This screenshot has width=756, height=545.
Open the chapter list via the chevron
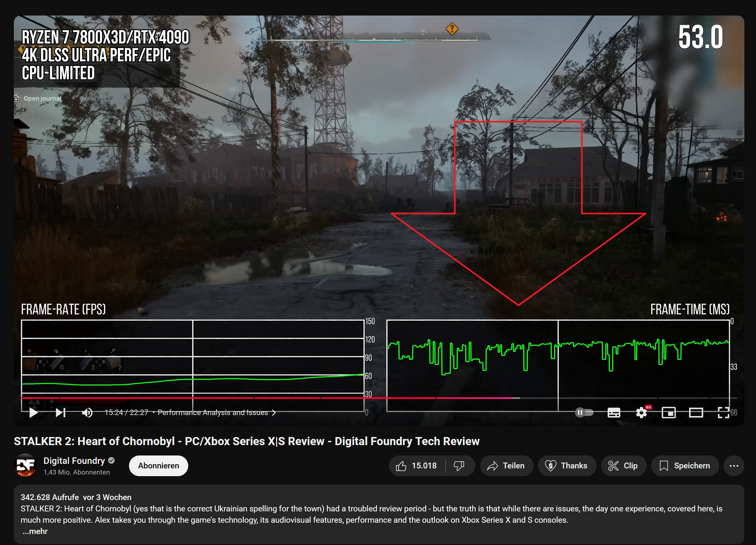[x=274, y=412]
